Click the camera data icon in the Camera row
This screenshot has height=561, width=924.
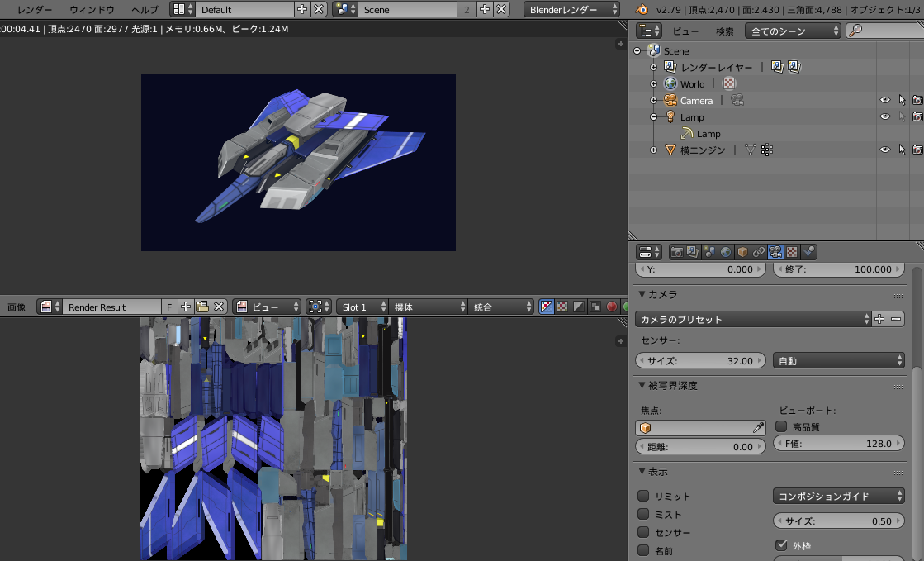pyautogui.click(x=737, y=100)
